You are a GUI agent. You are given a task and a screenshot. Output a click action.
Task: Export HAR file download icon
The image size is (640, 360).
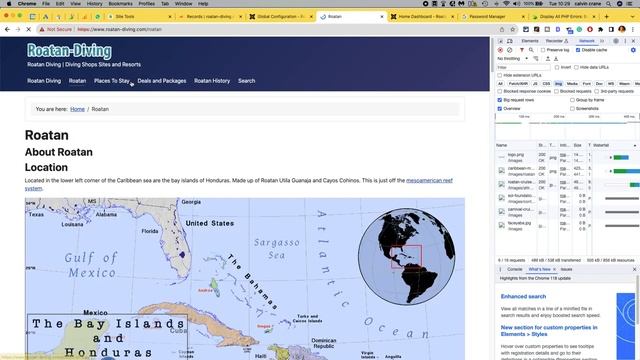[x=556, y=59]
